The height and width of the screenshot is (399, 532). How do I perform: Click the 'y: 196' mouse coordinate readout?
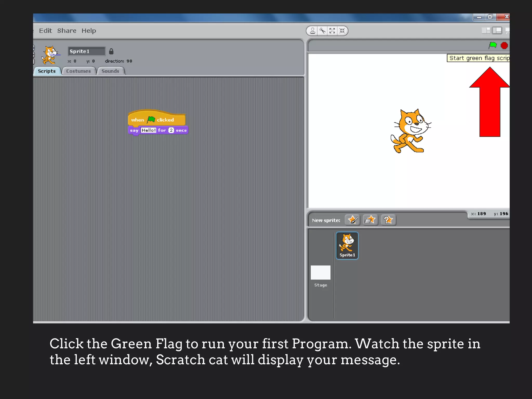(501, 214)
